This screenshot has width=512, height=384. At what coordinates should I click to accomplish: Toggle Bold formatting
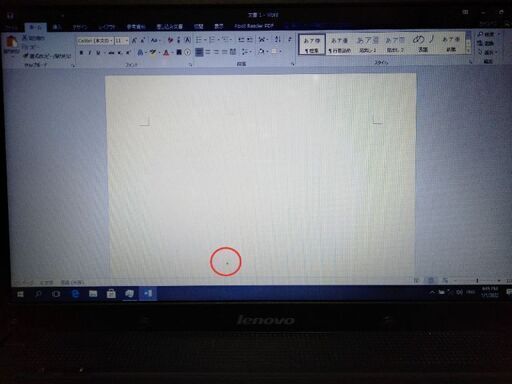[81, 53]
